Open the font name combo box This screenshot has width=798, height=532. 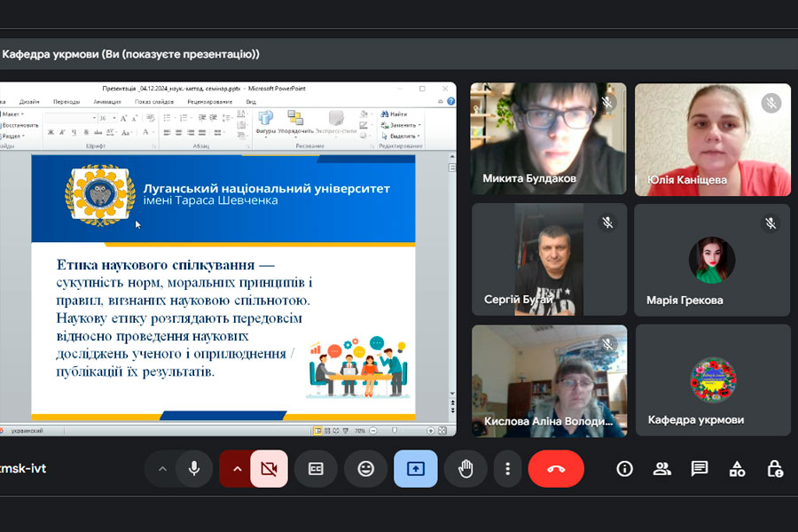coord(70,118)
